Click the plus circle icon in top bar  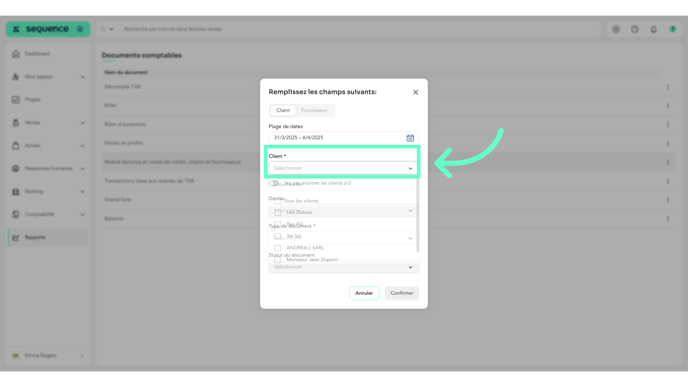[616, 29]
